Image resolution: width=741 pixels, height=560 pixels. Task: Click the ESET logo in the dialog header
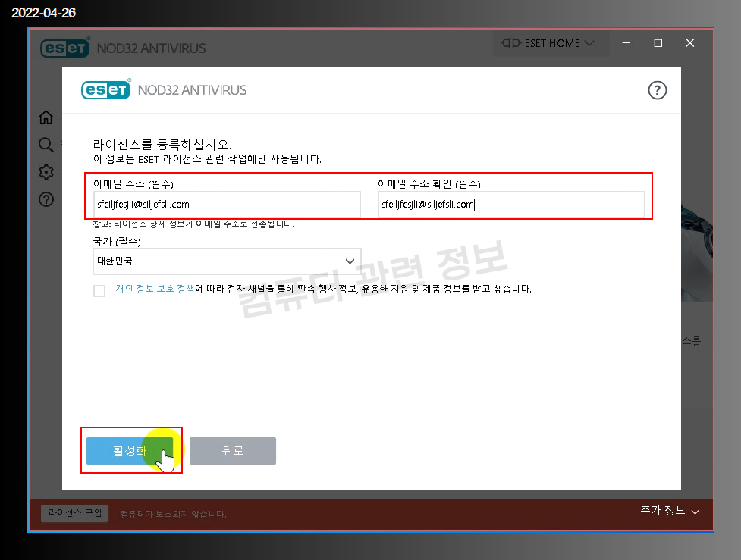(106, 89)
